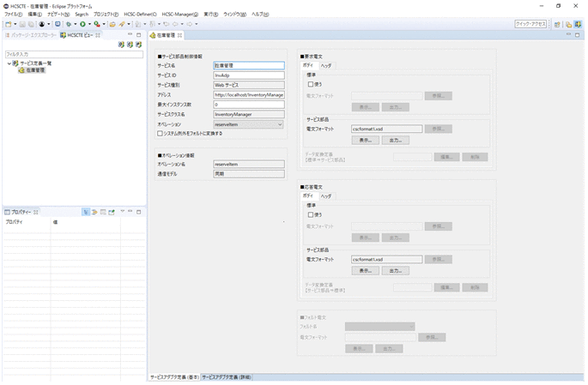This screenshot has height=385, width=588.
Task: Open the Properties view menu triangle
Action: (x=121, y=211)
